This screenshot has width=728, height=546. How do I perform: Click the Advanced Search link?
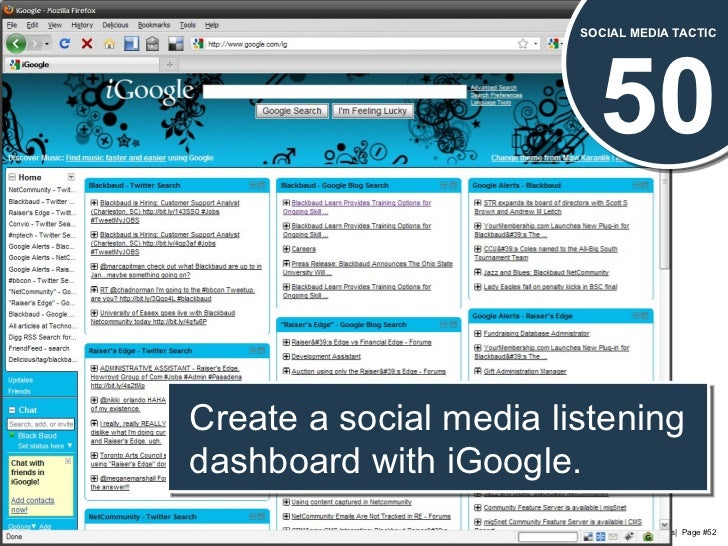pos(494,88)
